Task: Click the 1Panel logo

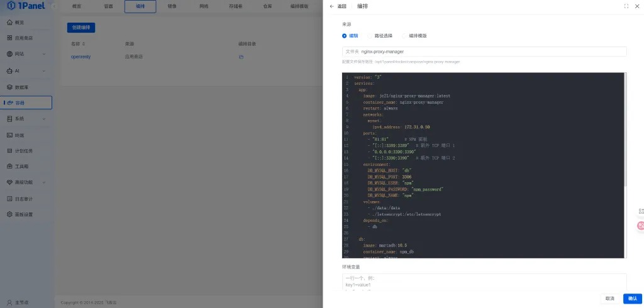Action: [26, 6]
